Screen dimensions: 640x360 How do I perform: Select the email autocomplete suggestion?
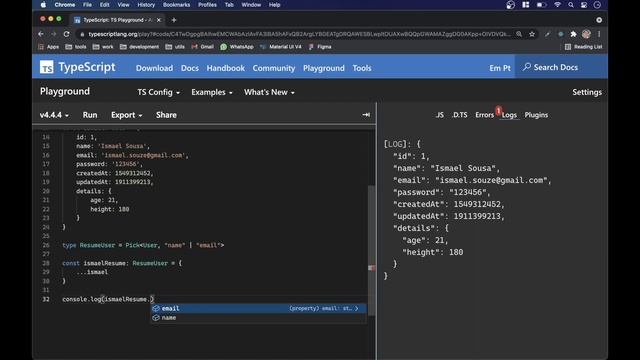258,309
